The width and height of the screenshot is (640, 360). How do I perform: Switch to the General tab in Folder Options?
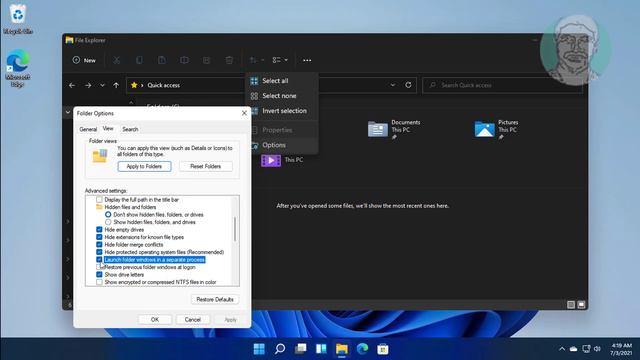[x=88, y=129]
